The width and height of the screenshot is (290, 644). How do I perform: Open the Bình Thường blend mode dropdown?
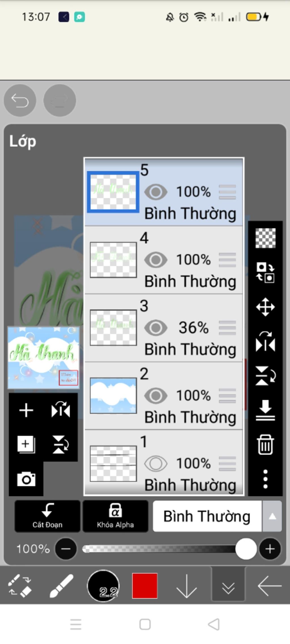pos(207,516)
